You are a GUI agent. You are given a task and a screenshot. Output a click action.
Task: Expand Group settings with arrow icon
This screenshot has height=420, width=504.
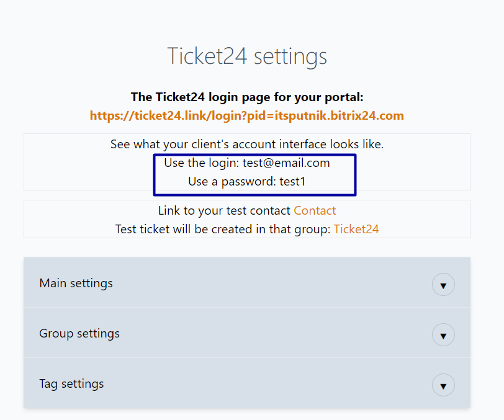[x=443, y=336]
